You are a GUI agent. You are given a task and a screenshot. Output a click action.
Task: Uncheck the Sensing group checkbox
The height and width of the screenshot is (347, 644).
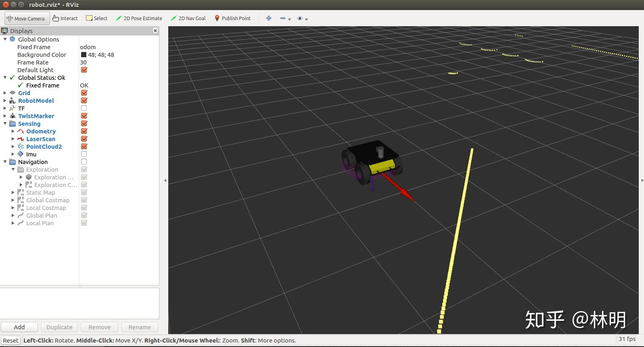click(84, 123)
